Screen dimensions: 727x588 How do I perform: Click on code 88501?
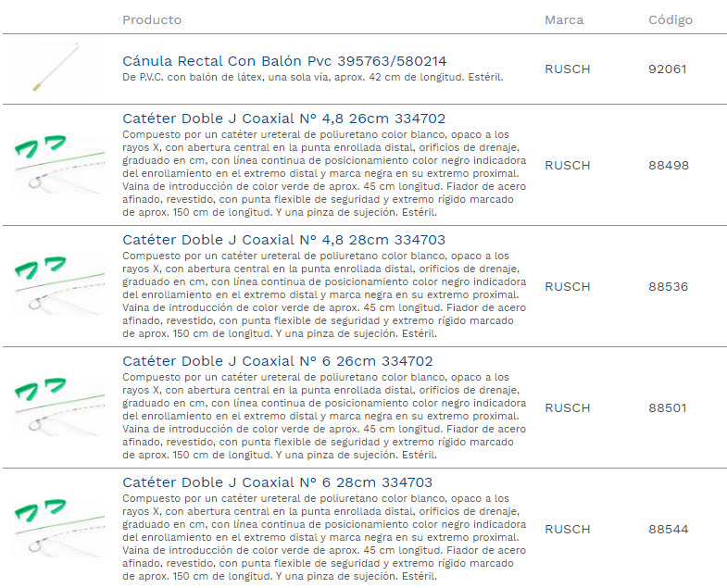click(x=667, y=408)
